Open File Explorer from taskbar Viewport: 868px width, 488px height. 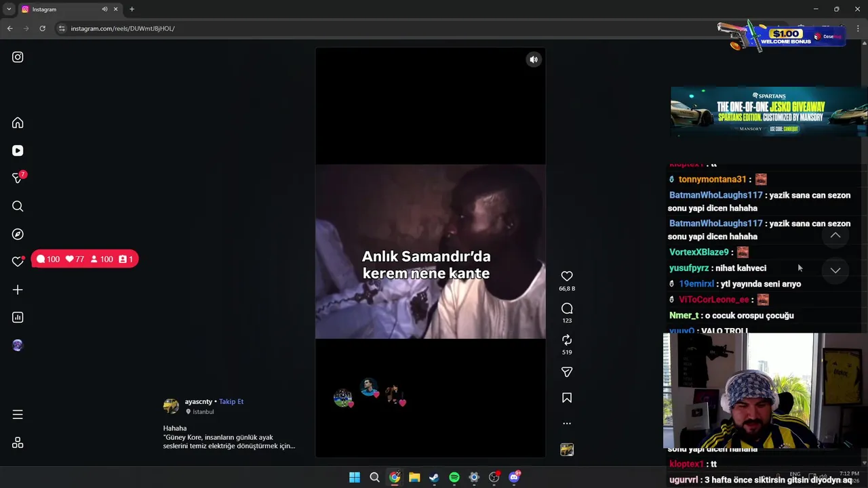point(414,477)
